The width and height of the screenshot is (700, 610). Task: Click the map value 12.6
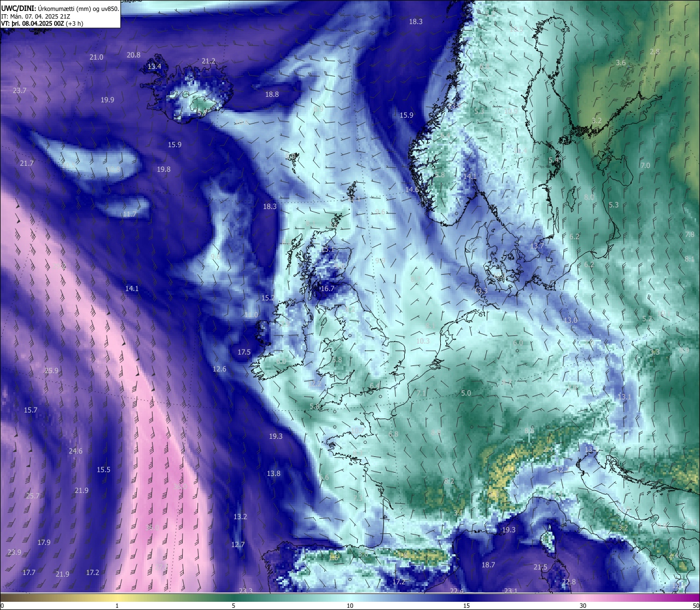(x=219, y=369)
